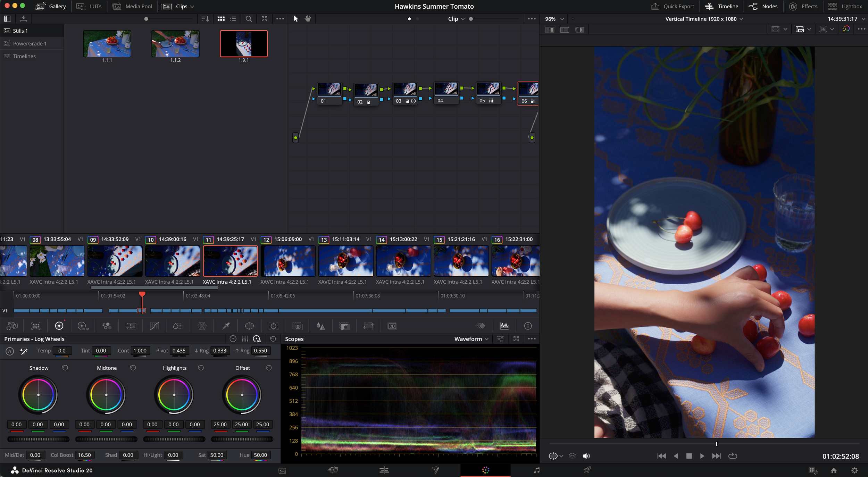Image resolution: width=868 pixels, height=477 pixels.
Task: Switch to primaries wheels mode
Action: point(233,339)
